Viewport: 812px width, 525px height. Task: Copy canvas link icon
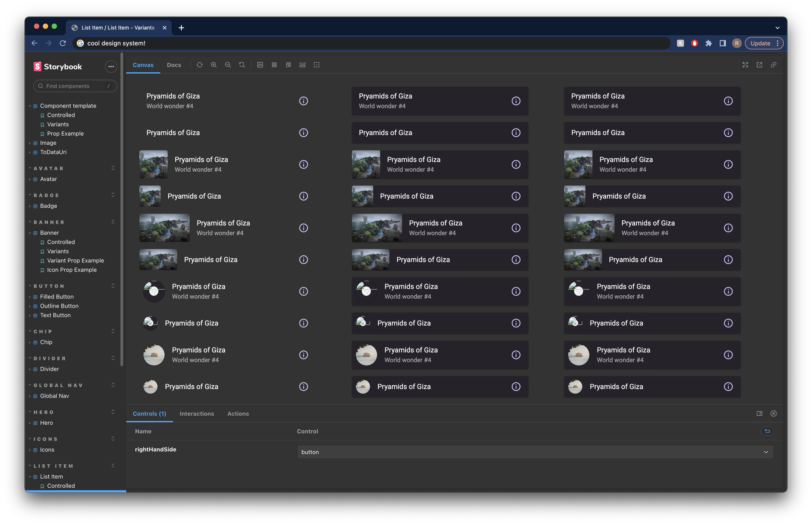(773, 65)
